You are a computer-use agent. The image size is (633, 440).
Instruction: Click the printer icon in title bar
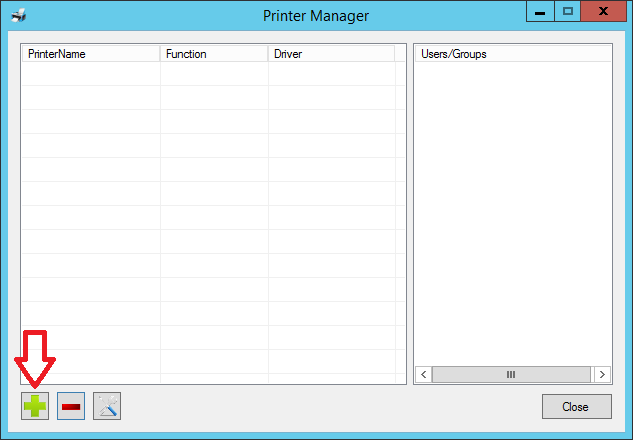click(16, 16)
